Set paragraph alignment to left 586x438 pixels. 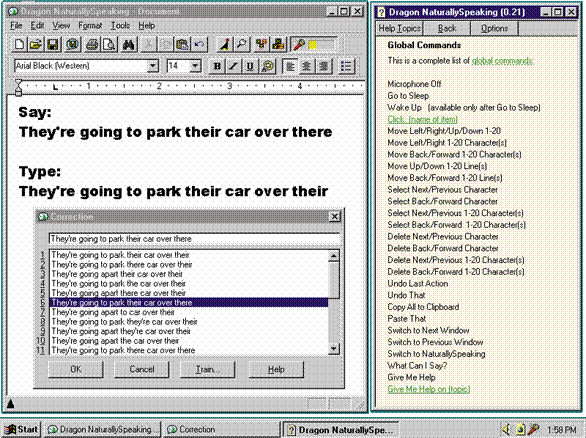[289, 66]
